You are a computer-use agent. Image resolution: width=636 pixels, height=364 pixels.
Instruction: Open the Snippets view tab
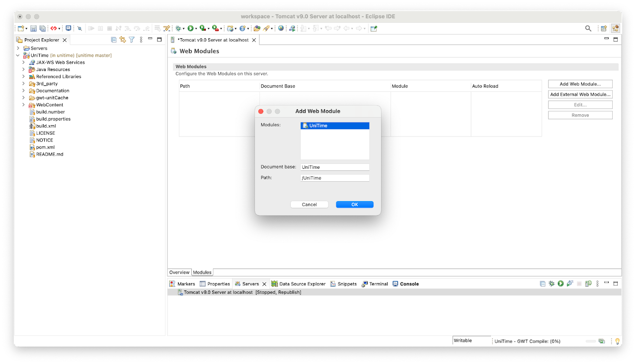coord(343,284)
